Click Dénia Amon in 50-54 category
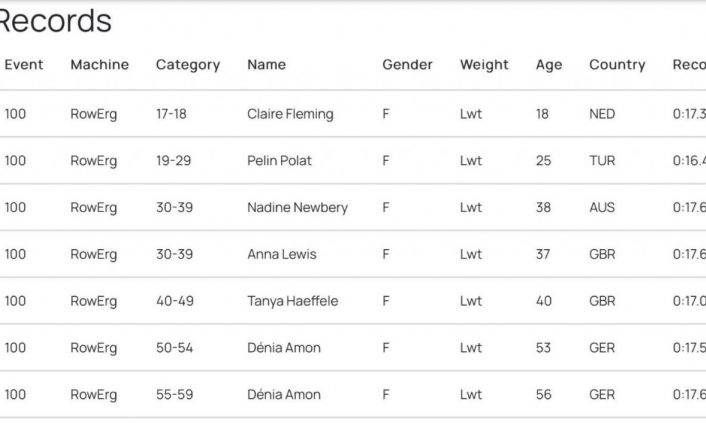This screenshot has height=431, width=706. point(283,348)
